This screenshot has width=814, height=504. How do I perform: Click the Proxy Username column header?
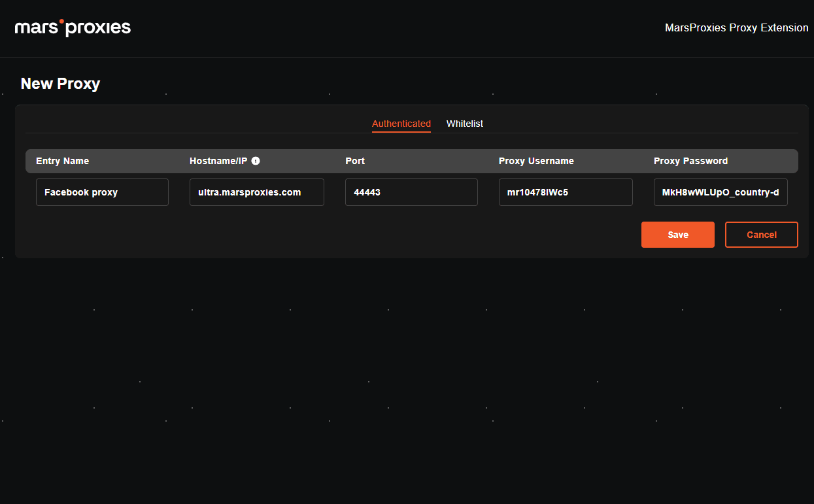(535, 161)
